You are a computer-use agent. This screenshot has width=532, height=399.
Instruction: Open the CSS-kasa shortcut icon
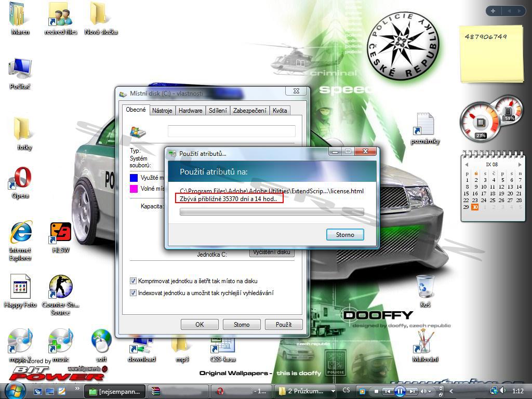222,350
